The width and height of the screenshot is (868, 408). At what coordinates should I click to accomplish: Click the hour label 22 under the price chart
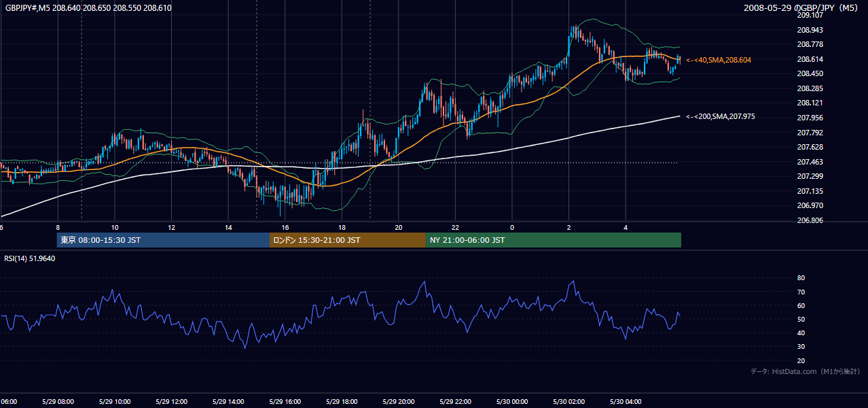tap(455, 227)
